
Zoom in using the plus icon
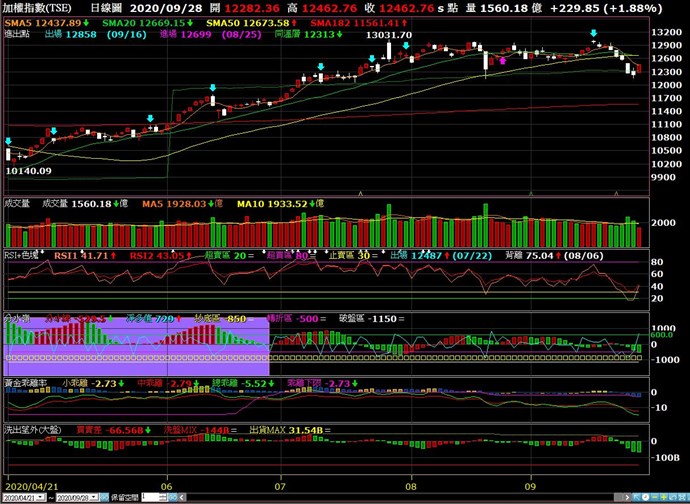(x=664, y=497)
